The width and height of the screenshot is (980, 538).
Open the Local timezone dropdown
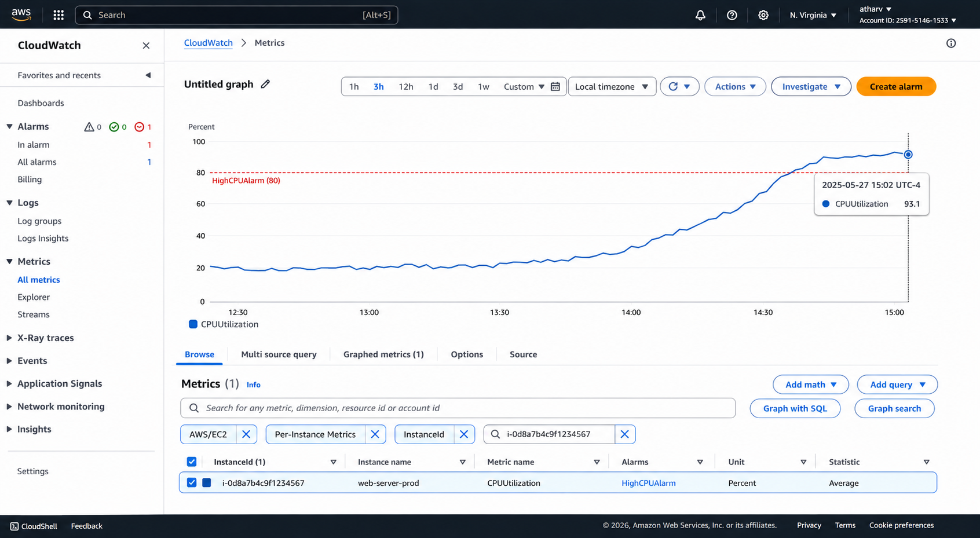612,86
